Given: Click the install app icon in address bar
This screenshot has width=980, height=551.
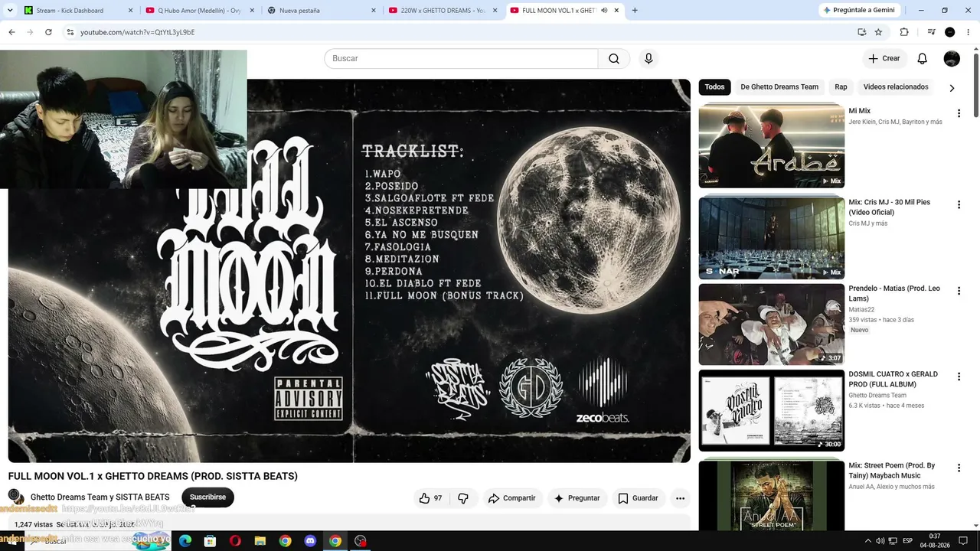Looking at the screenshot, I should (862, 32).
